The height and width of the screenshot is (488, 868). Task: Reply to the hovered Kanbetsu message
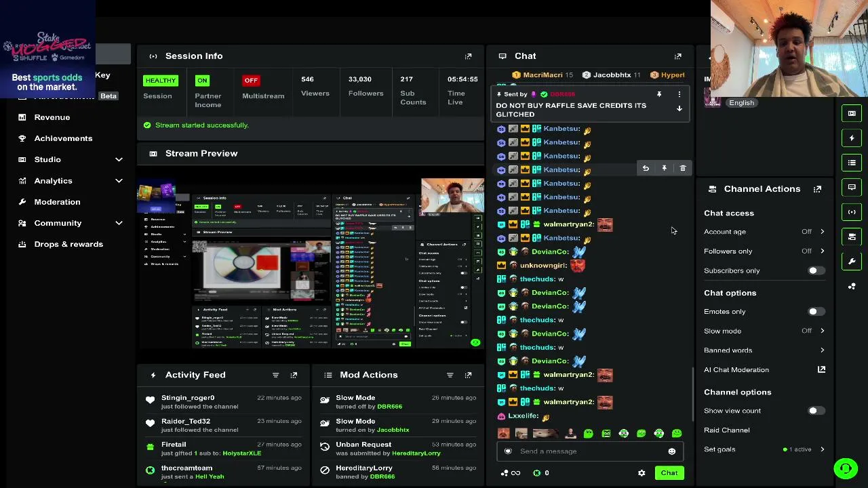tap(646, 168)
